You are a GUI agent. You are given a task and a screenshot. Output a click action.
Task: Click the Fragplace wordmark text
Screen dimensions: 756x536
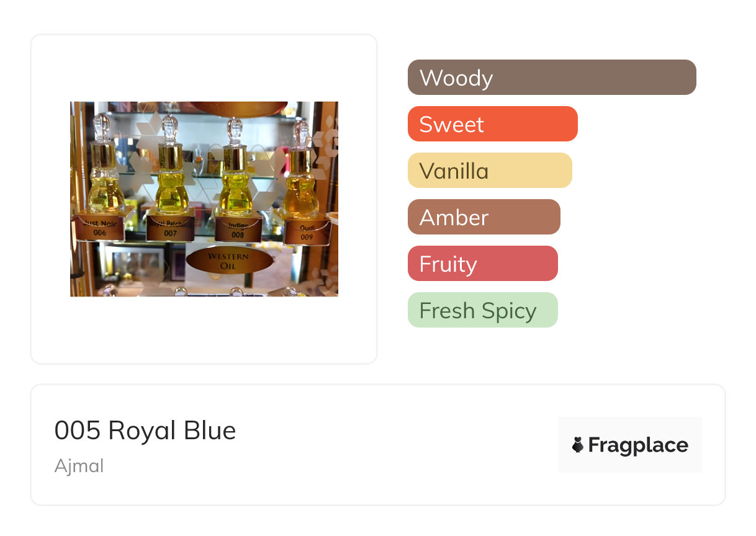pos(638,445)
